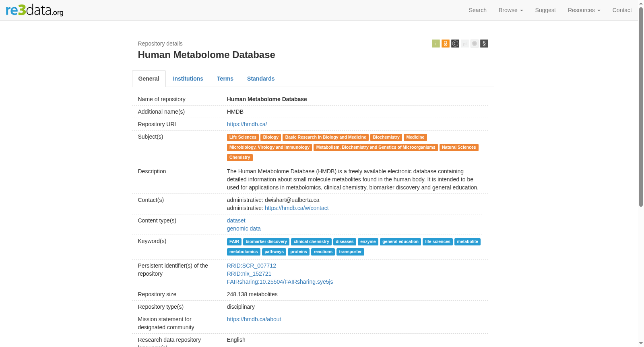Click the greyed-out certificate seal icon
Image resolution: width=644 pixels, height=347 pixels.
click(474, 44)
